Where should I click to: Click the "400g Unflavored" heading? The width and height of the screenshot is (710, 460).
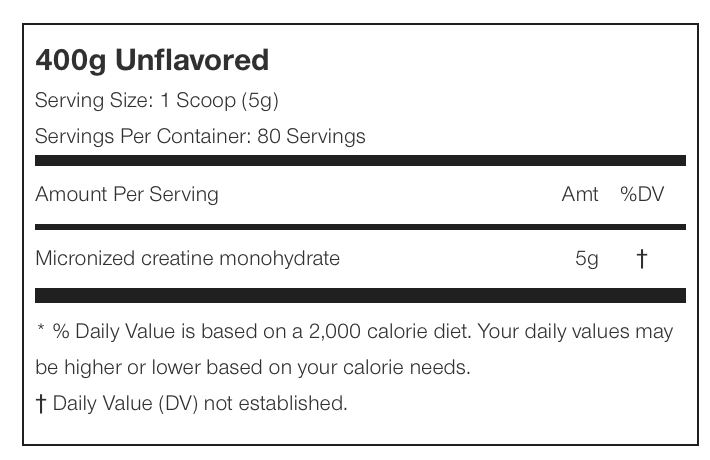click(152, 60)
